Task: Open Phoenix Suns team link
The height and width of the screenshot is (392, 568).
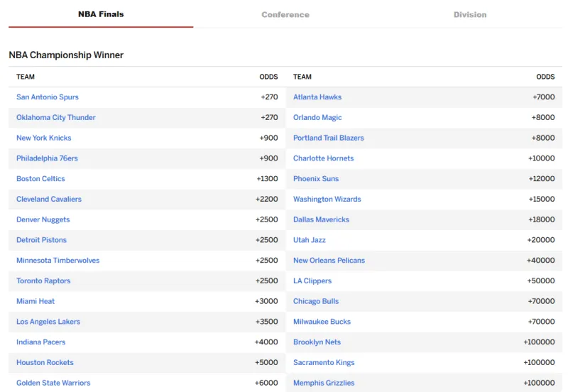Action: pyautogui.click(x=316, y=179)
